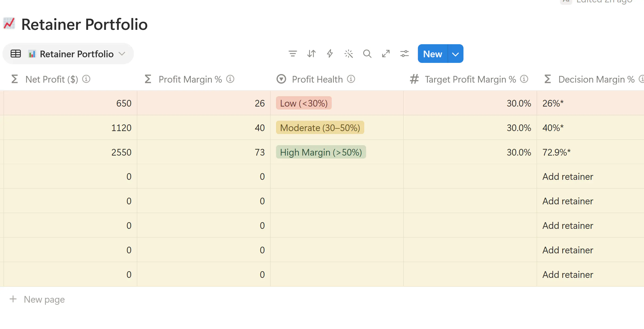Select the High Margin (>50%) tag
Viewport: 644px width, 329px height.
coord(321,152)
